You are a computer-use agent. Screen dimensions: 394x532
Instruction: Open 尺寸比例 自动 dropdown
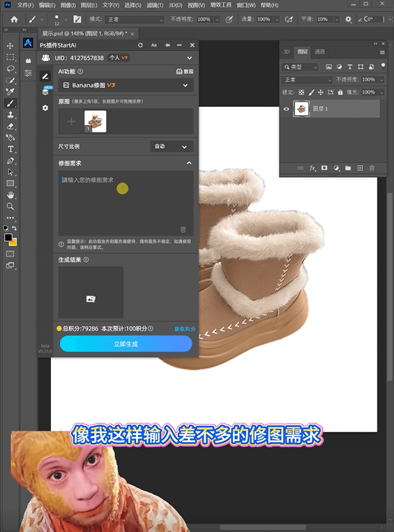(172, 146)
